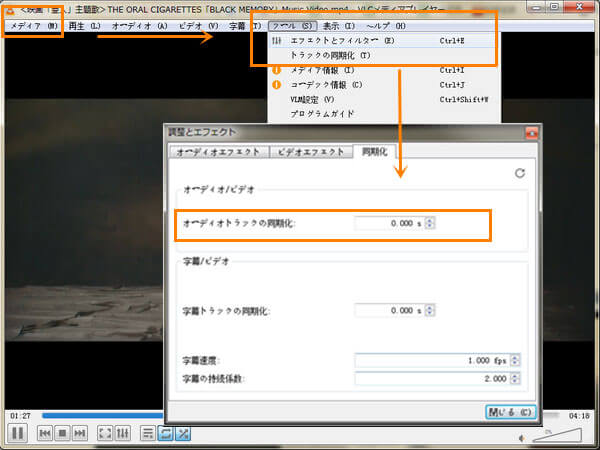Open the ツール (S) menu
The image size is (600, 450).
tap(293, 26)
